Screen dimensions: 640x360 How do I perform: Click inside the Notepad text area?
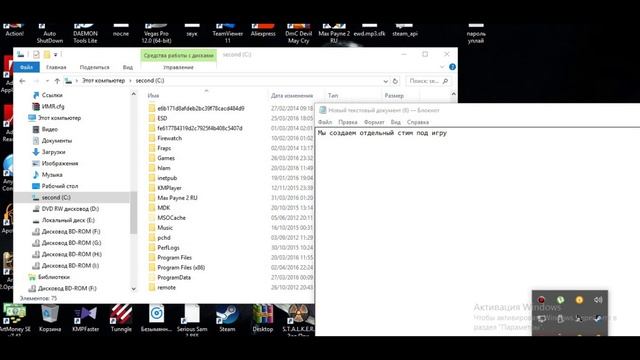[x=478, y=231]
